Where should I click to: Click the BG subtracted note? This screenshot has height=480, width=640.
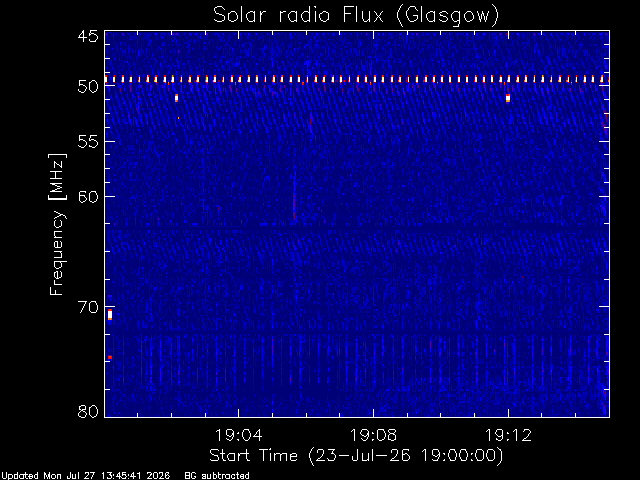click(217, 476)
